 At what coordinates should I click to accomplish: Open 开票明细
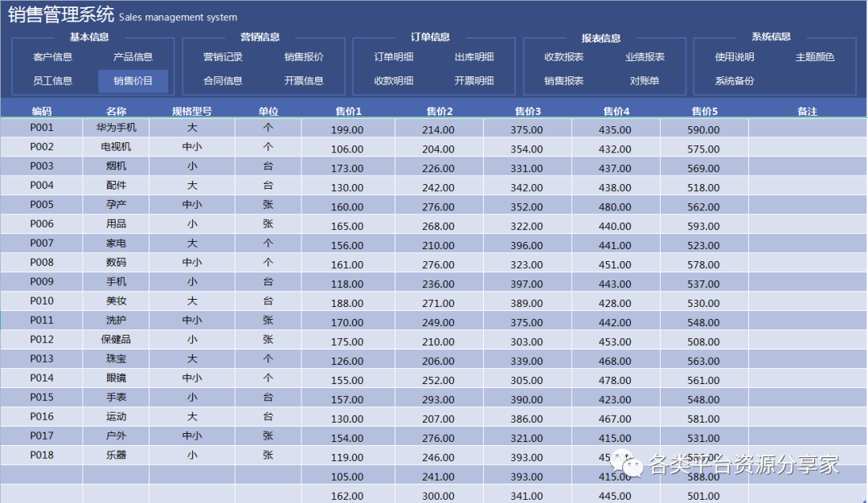tap(474, 81)
